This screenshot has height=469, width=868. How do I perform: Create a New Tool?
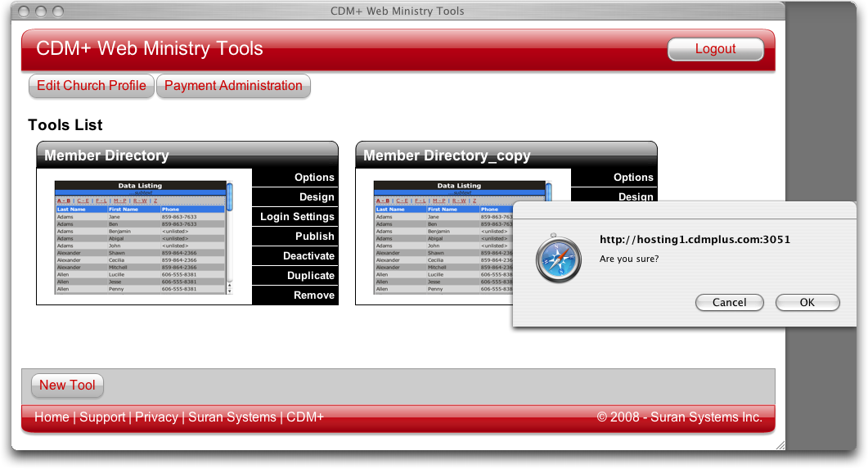click(x=67, y=386)
